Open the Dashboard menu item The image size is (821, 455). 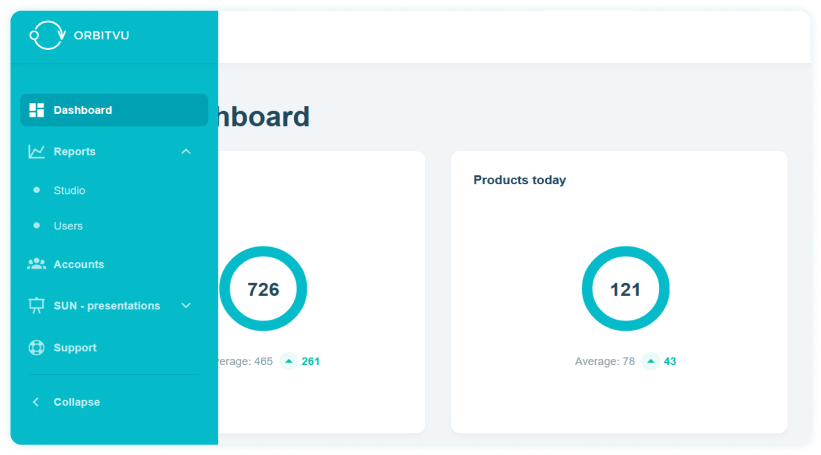point(114,110)
